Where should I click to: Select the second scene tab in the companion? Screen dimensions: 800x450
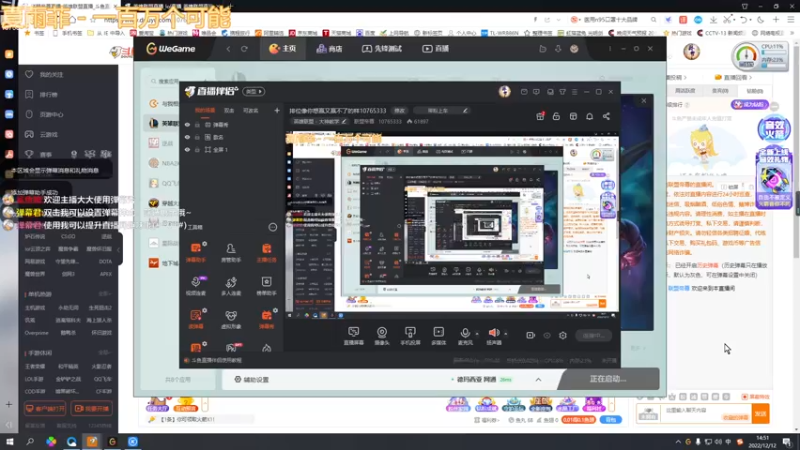[x=229, y=110]
